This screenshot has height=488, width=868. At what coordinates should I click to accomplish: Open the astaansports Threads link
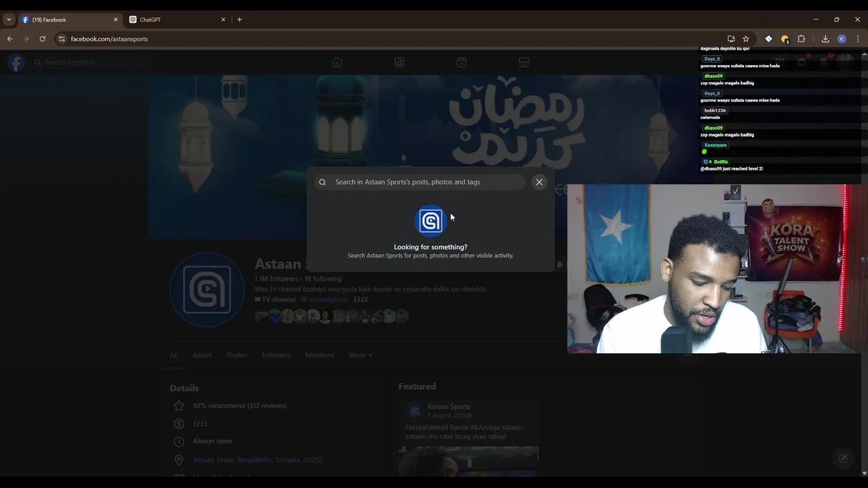click(x=328, y=299)
